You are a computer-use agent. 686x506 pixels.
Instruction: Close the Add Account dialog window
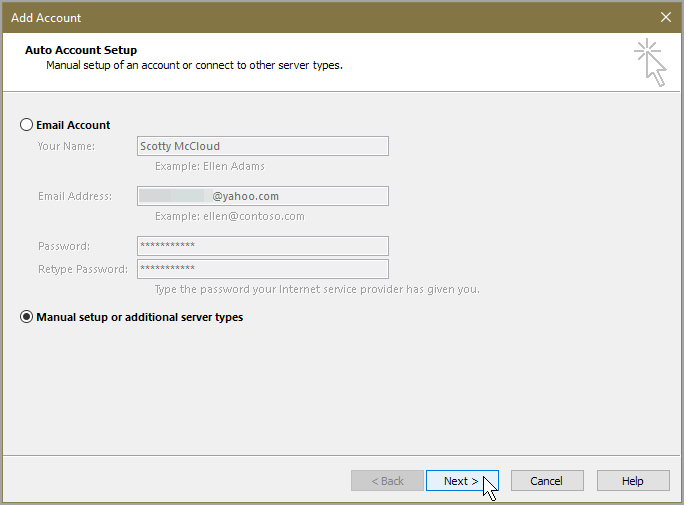pyautogui.click(x=666, y=17)
